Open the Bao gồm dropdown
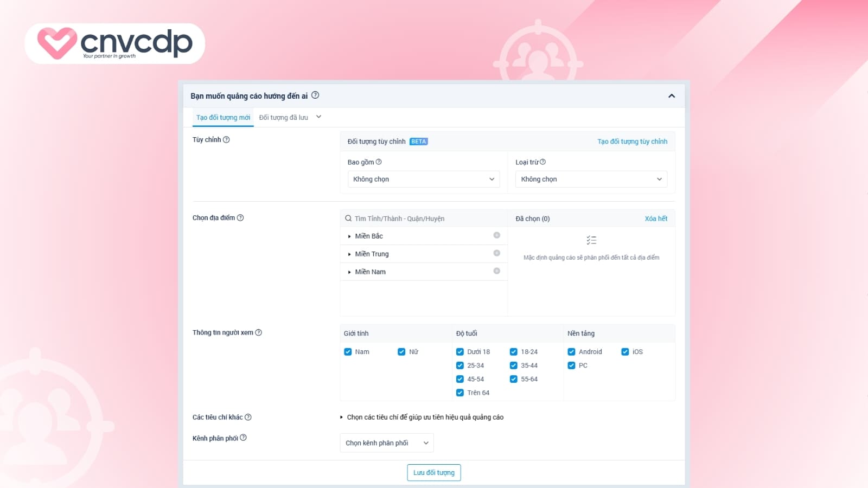 (x=423, y=179)
